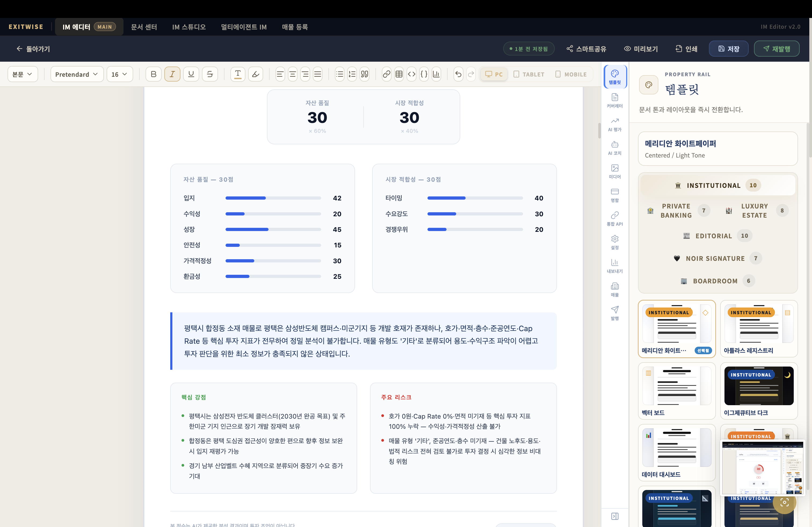
Task: Toggle italic formatting in toolbar
Action: coord(172,74)
